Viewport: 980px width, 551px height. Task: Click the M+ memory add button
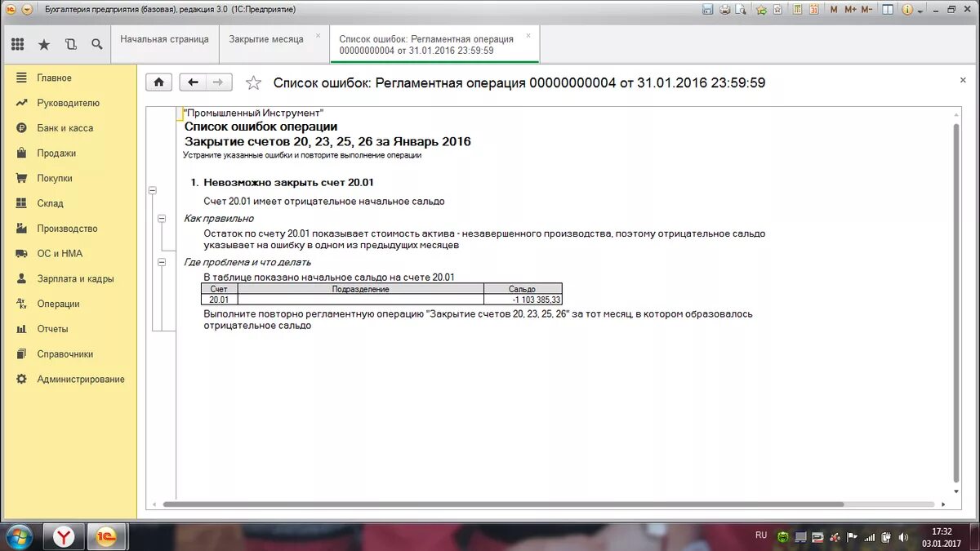850,10
